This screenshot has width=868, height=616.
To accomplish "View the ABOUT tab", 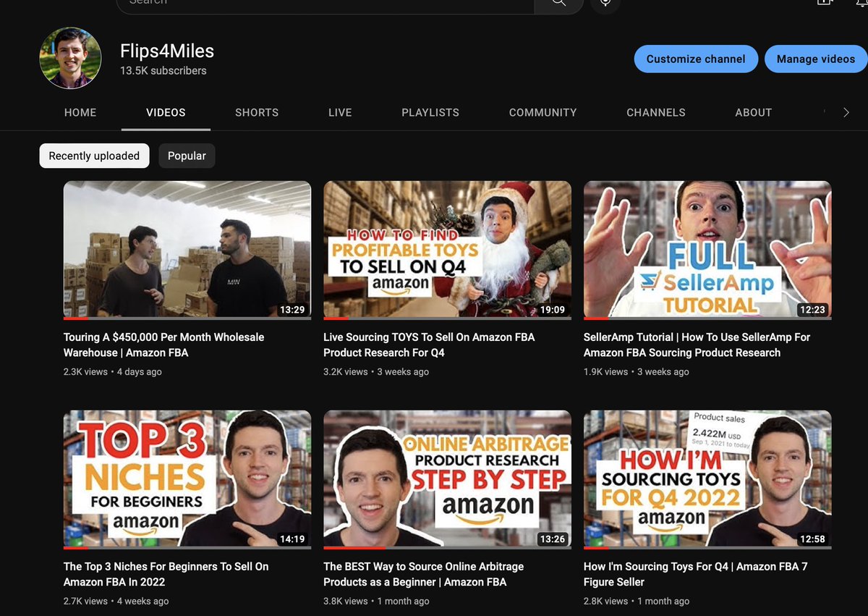I will 753,112.
